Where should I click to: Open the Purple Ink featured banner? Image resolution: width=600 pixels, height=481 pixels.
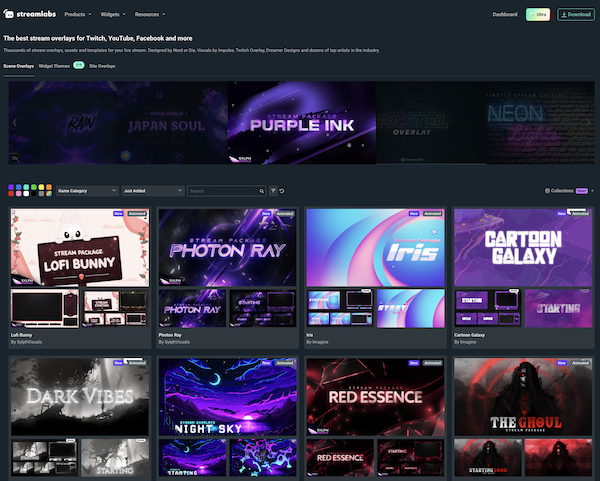click(302, 122)
